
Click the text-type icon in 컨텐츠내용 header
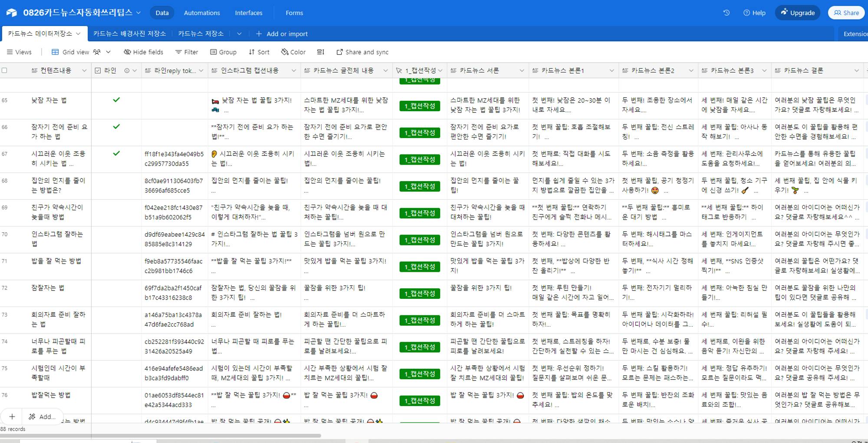35,70
